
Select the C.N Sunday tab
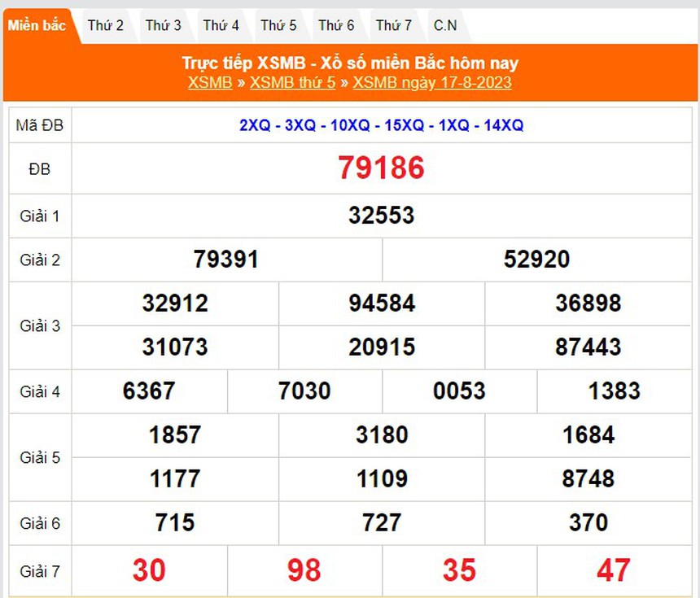pyautogui.click(x=445, y=25)
